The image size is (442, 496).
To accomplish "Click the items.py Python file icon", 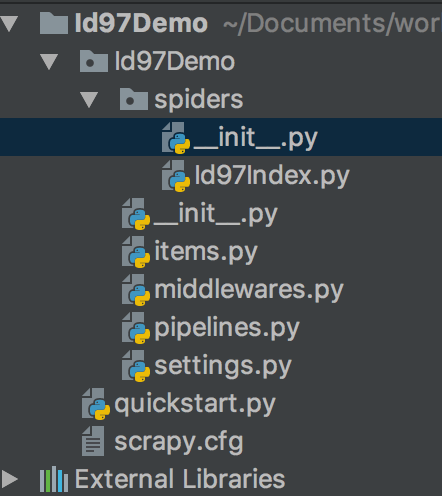I will pos(136,252).
